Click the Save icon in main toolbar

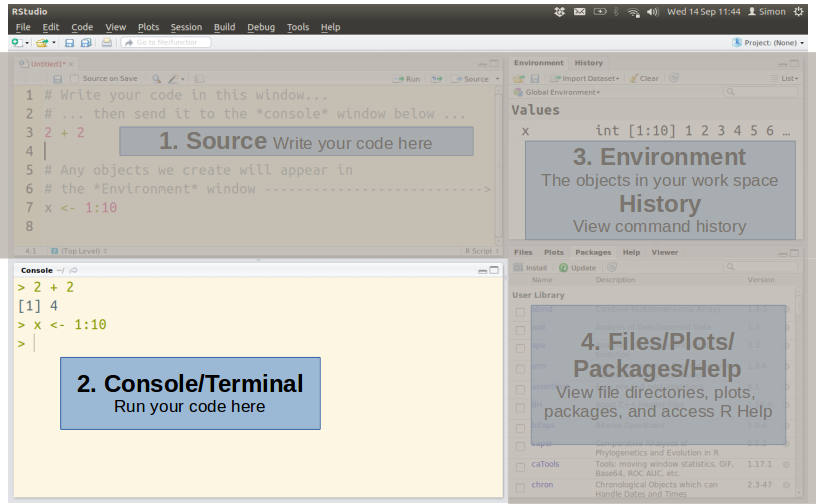click(69, 43)
